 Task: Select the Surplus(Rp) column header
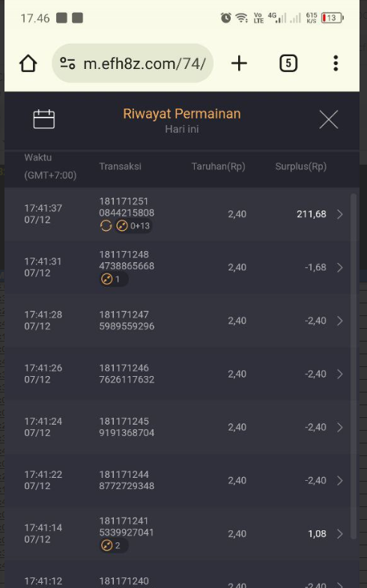[x=300, y=166]
